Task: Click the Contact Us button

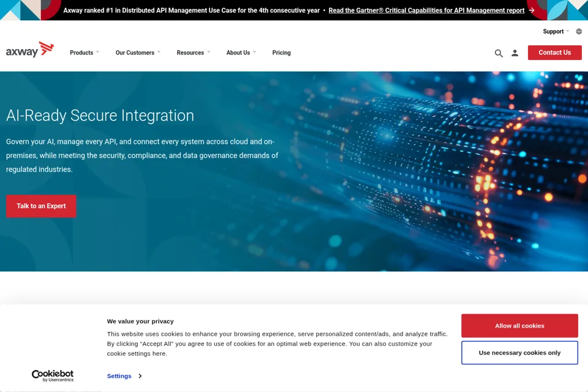Action: [x=555, y=53]
